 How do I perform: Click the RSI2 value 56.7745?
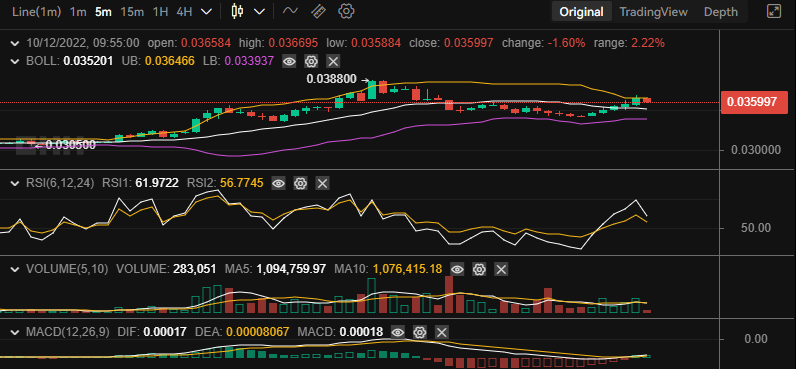(242, 183)
